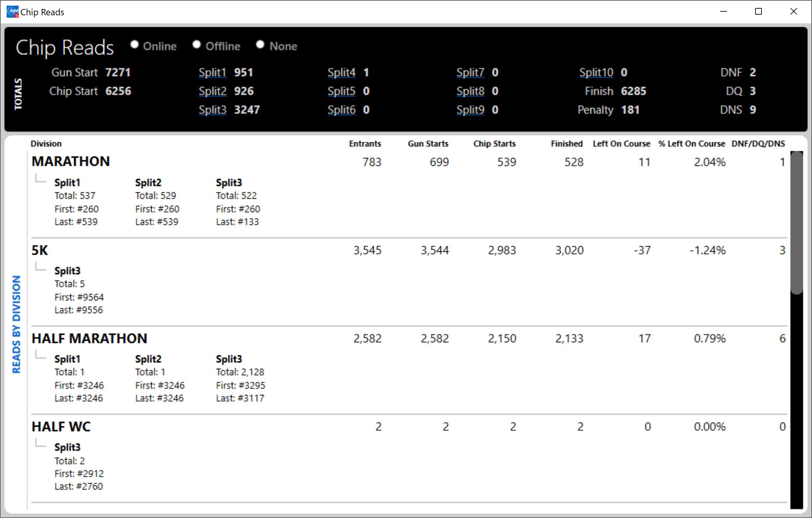Viewport: 812px width, 518px height.
Task: Open the Split10 totals link
Action: (596, 72)
